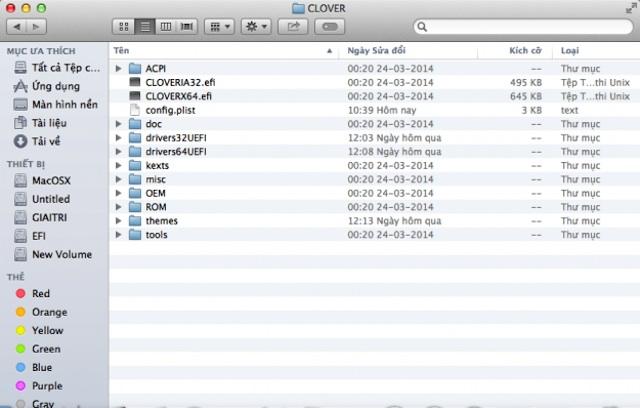Image resolution: width=640 pixels, height=408 pixels.
Task: Select the 'tools' folder name
Action: point(157,235)
